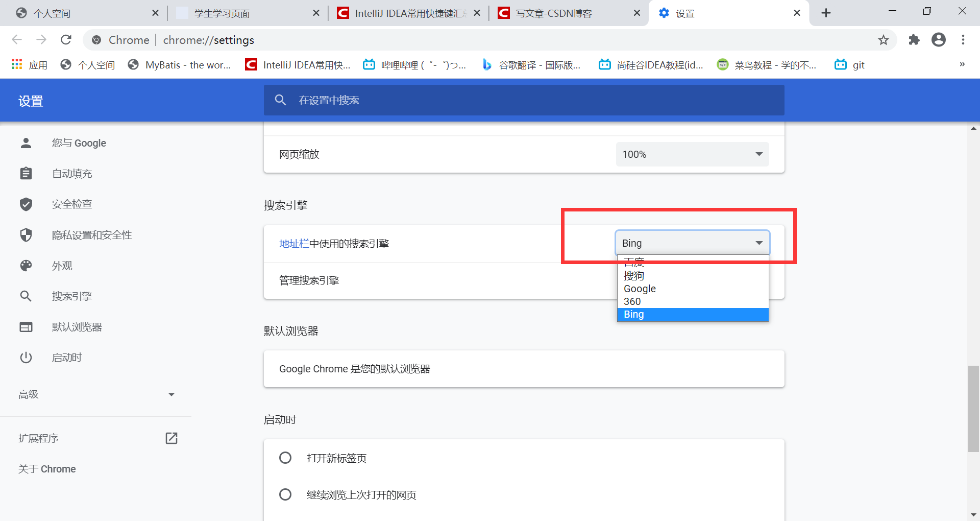This screenshot has height=521, width=980.
Task: Open 地址栏 help link
Action: [294, 244]
